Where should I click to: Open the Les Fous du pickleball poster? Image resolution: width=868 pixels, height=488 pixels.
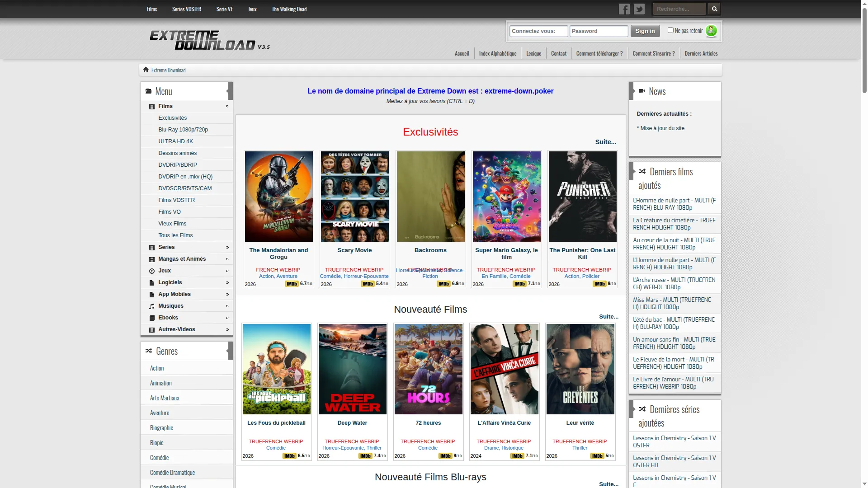coord(277,369)
